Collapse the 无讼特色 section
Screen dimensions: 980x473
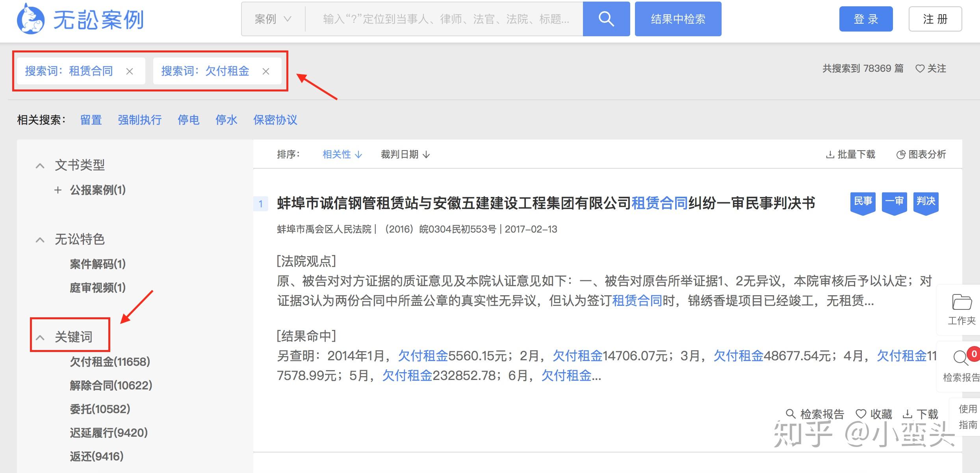coord(40,240)
